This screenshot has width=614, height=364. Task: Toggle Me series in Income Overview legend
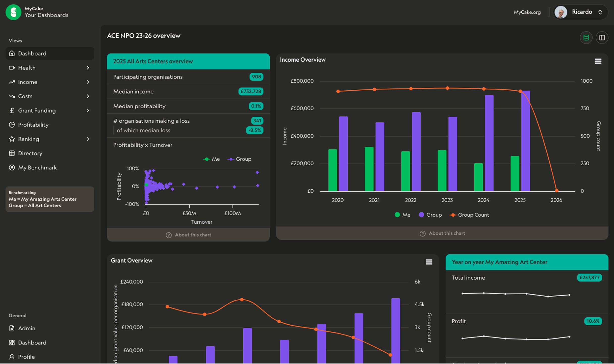click(x=402, y=215)
